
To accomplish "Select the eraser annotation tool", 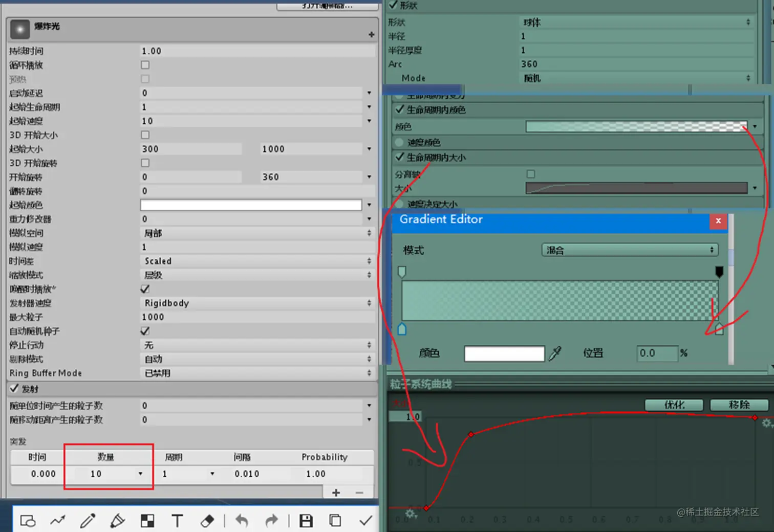I will pyautogui.click(x=207, y=521).
